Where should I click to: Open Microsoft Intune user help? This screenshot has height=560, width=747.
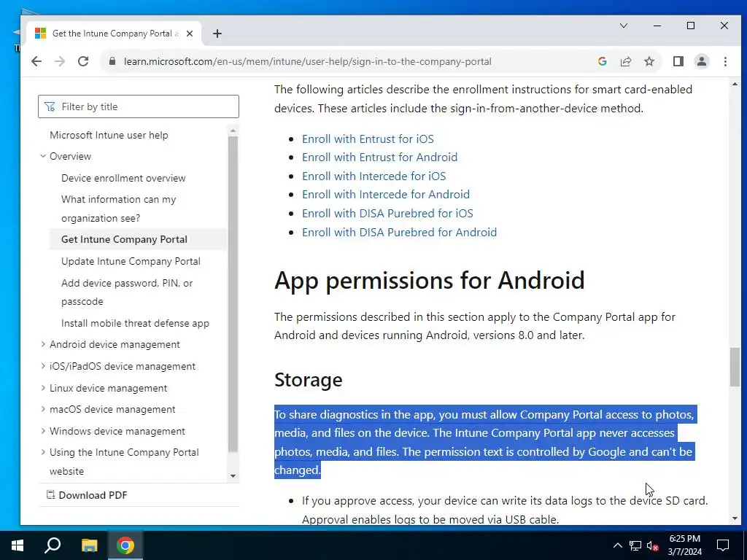(x=109, y=135)
